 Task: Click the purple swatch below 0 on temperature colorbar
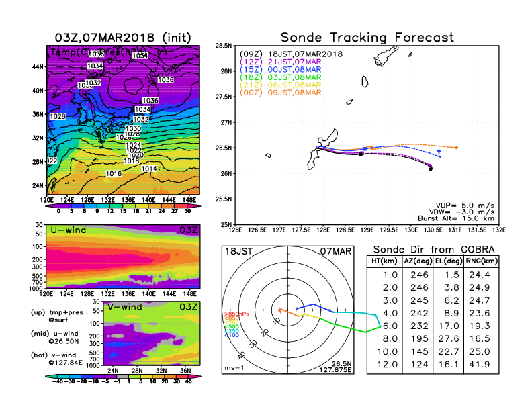point(51,206)
